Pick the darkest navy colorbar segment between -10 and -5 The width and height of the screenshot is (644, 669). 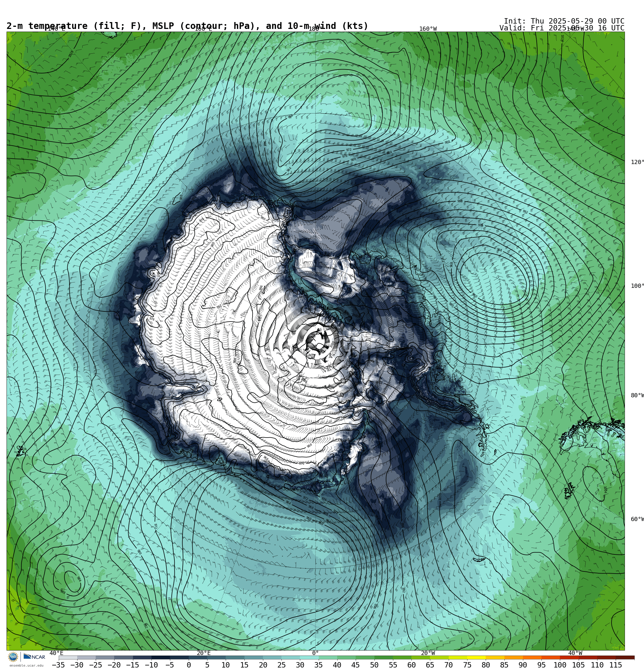[161, 657]
